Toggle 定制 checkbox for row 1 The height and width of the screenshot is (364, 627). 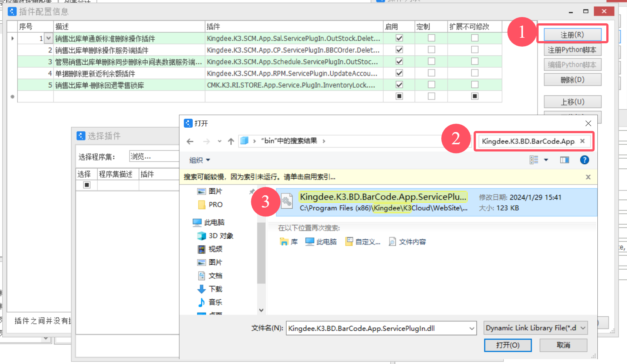coord(431,38)
